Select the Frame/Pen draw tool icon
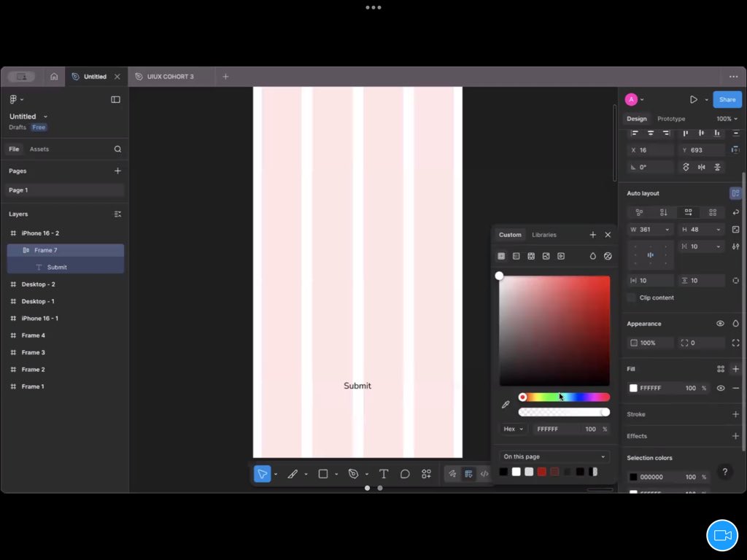The width and height of the screenshot is (747, 560). pyautogui.click(x=293, y=474)
